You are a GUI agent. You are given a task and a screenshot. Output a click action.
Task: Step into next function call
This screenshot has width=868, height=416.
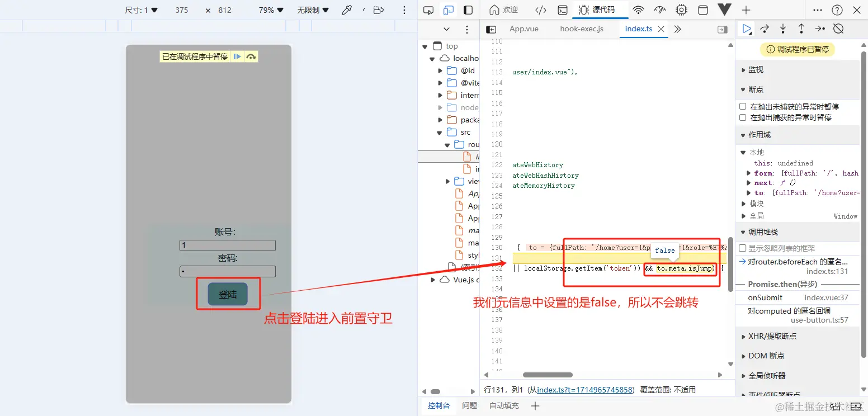click(x=783, y=29)
